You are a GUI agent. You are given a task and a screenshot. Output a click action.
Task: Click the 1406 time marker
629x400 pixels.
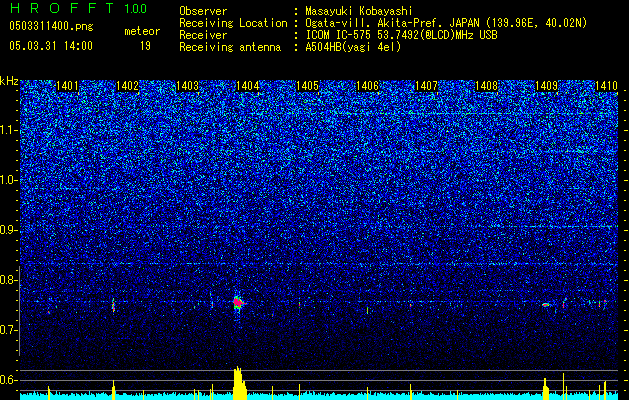tap(367, 86)
